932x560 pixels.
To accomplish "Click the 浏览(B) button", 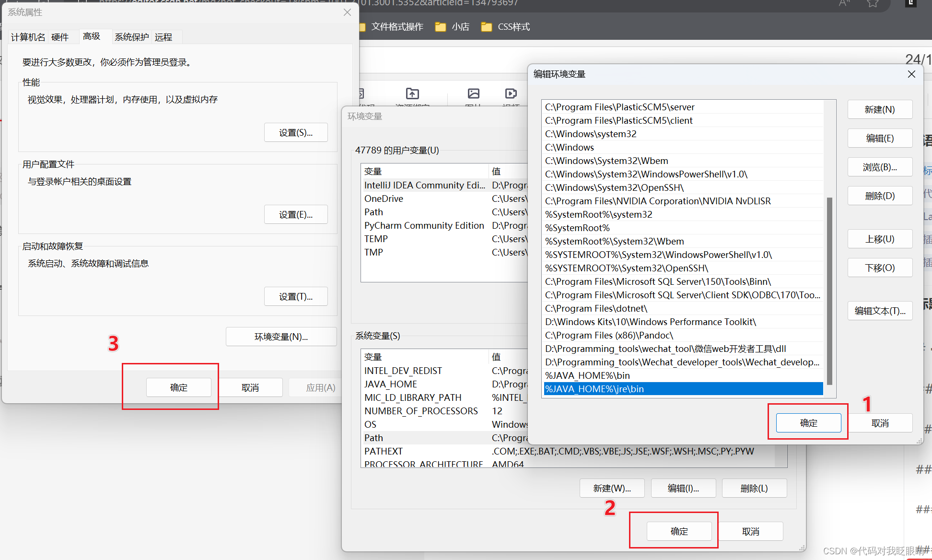I will pos(880,167).
